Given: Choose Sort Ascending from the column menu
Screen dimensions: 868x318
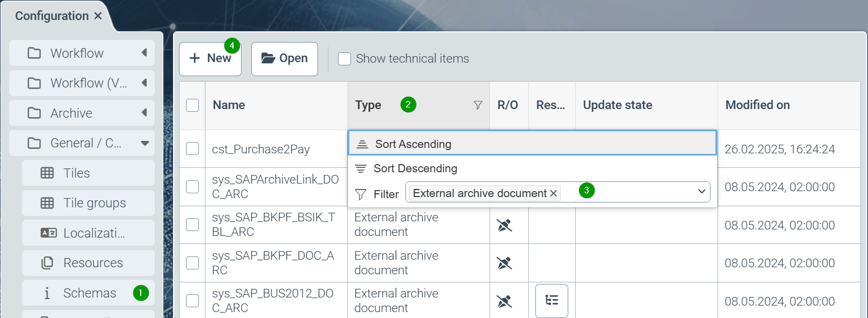Looking at the screenshot, I should click(413, 144).
